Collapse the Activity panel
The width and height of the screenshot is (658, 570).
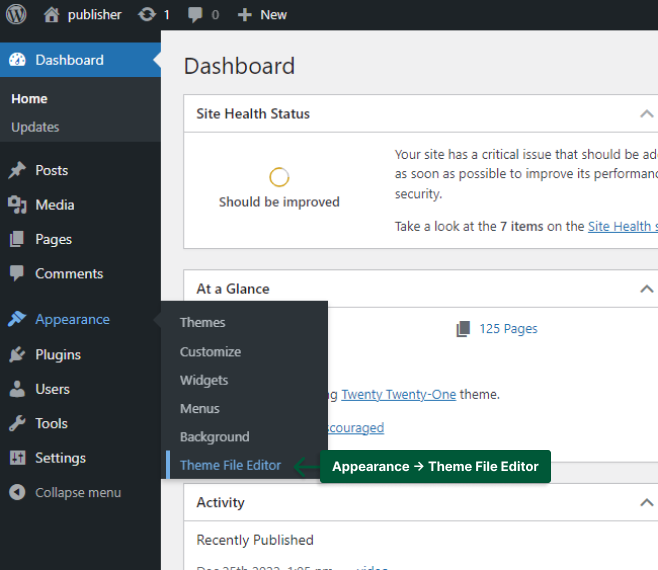point(646,503)
